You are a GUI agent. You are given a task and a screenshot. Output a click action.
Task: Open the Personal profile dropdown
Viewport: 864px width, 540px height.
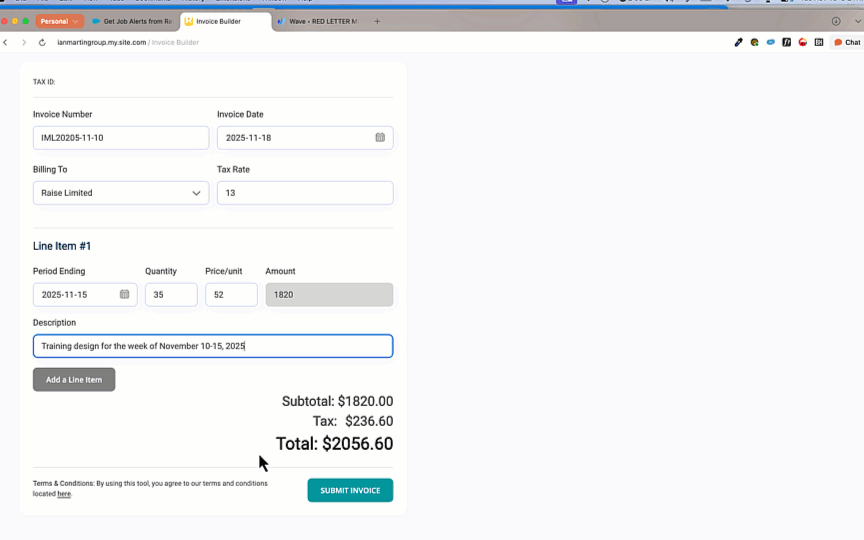coord(59,21)
